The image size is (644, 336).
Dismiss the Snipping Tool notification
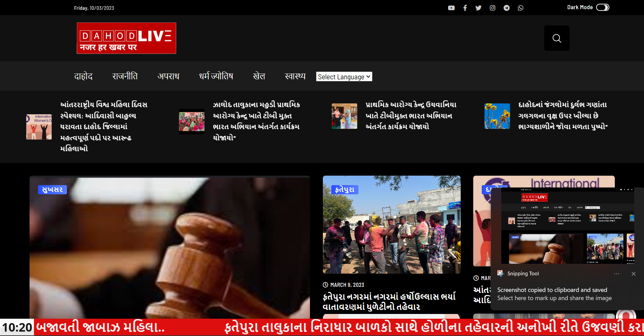pyautogui.click(x=633, y=274)
